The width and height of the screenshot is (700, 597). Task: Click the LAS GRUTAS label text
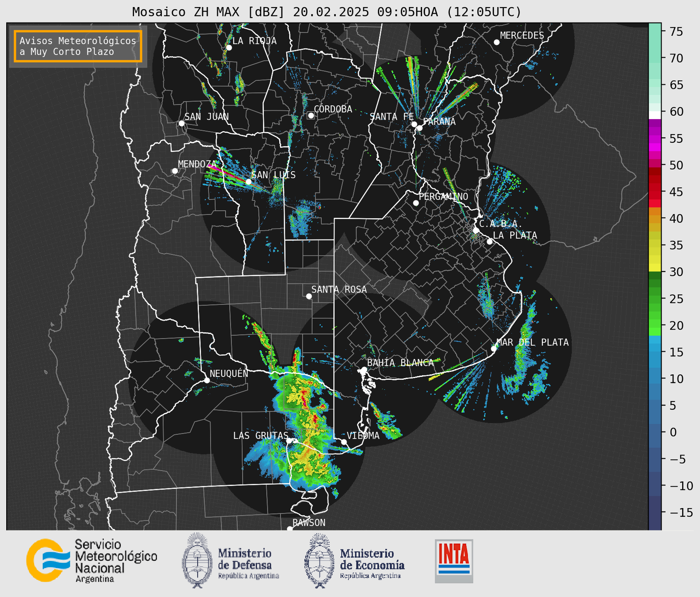click(x=261, y=436)
